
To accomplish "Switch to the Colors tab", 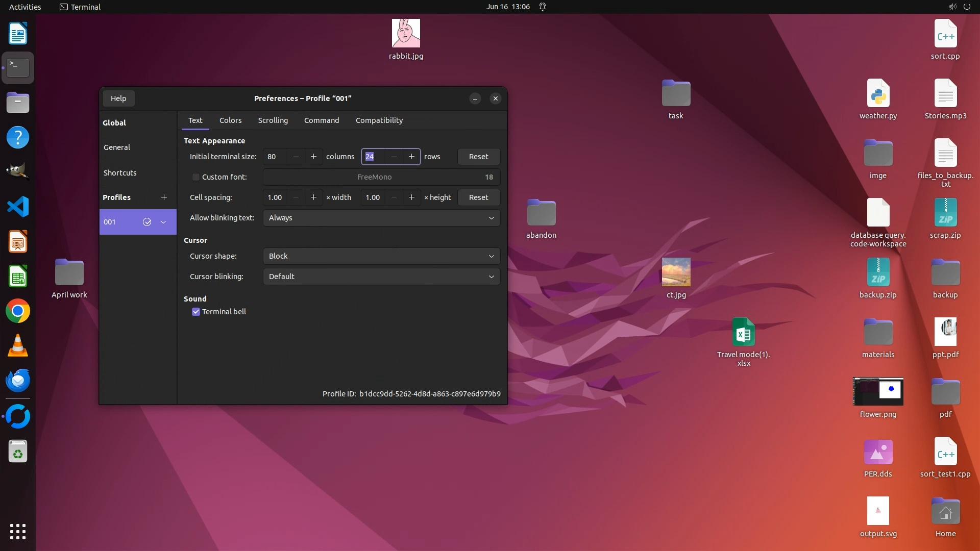I will click(x=230, y=120).
